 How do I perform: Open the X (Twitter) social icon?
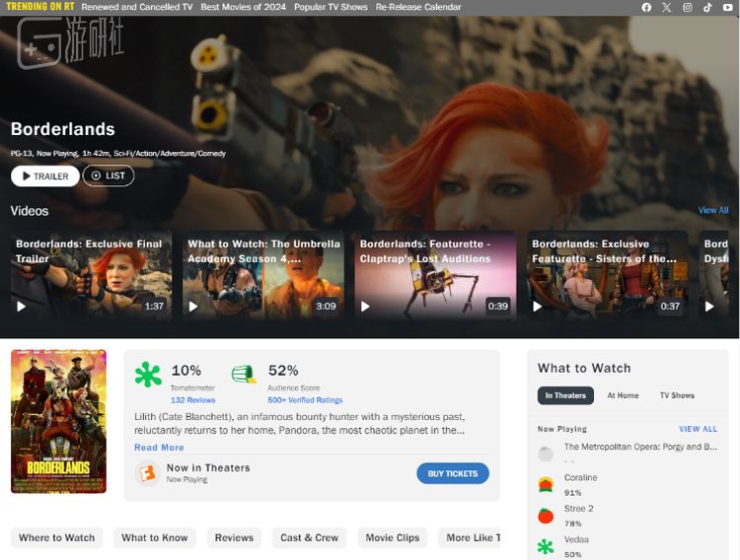point(666,7)
